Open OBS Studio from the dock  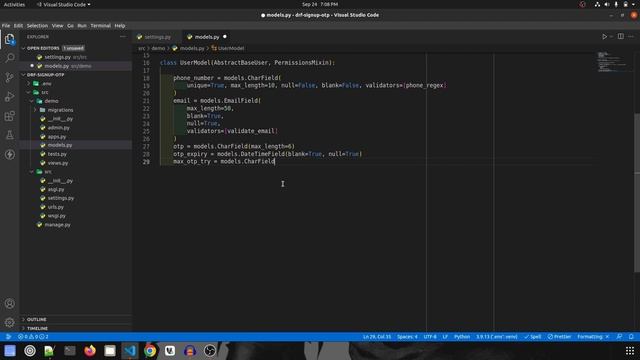click(210, 351)
